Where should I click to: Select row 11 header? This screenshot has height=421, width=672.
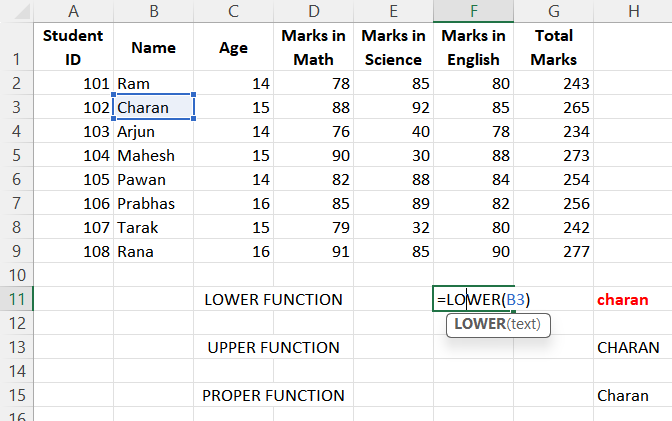16,299
